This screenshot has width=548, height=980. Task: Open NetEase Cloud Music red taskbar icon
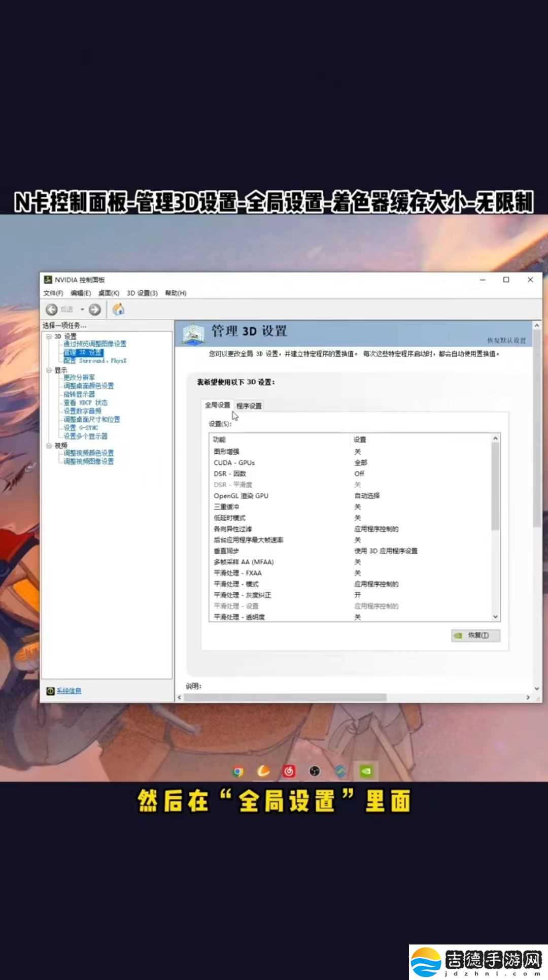(289, 771)
